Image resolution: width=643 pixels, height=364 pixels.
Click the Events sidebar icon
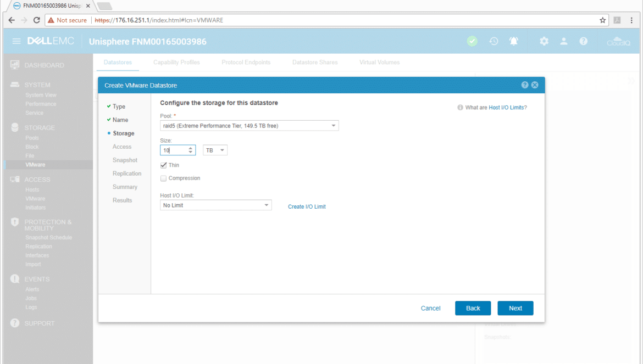click(x=15, y=279)
